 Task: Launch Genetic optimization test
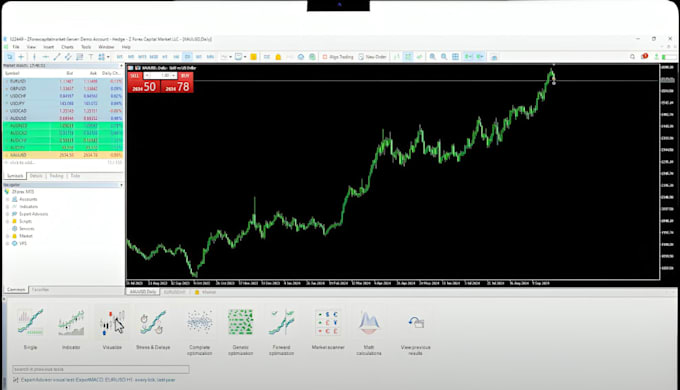(241, 332)
